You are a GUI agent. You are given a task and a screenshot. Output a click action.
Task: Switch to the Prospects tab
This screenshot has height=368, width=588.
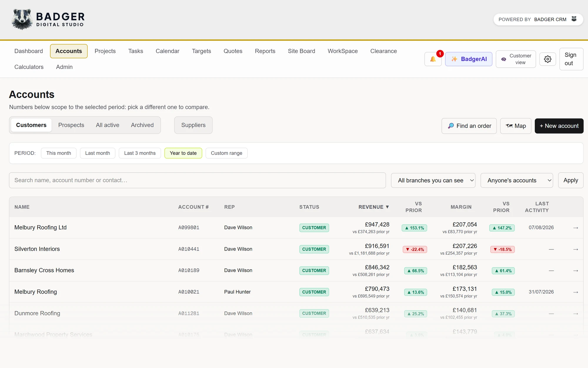pyautogui.click(x=71, y=125)
